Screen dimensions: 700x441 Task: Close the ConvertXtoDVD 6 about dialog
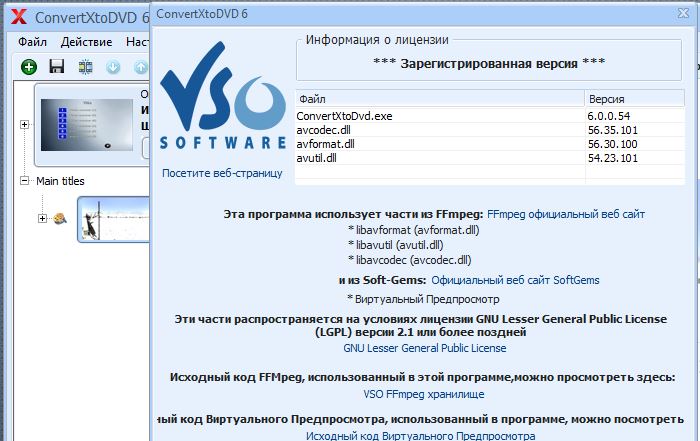coord(683,13)
